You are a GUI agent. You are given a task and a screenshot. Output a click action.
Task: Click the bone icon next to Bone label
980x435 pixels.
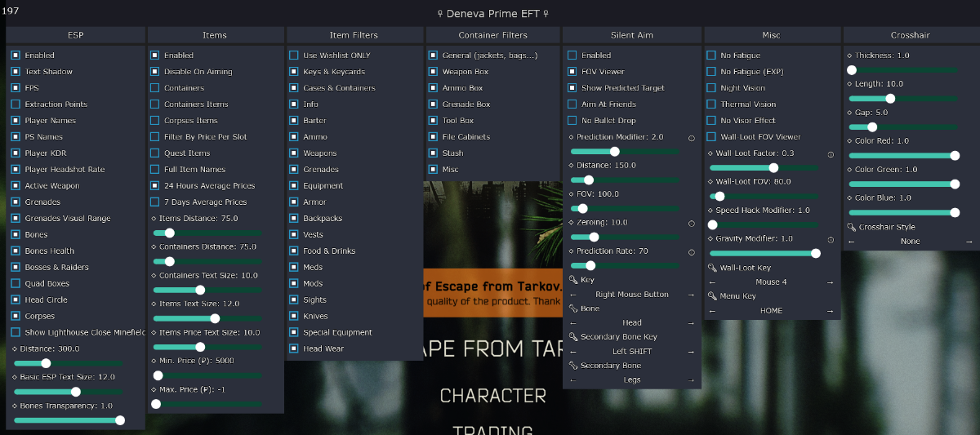[x=573, y=308]
